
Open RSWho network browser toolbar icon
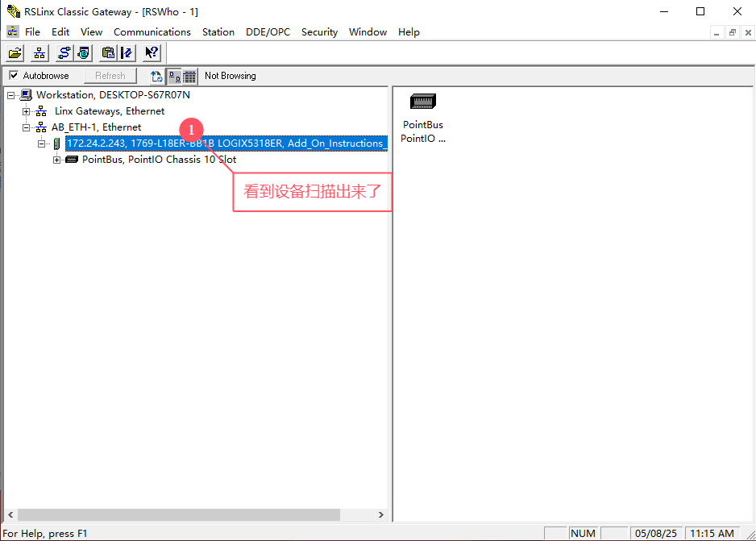tap(39, 52)
